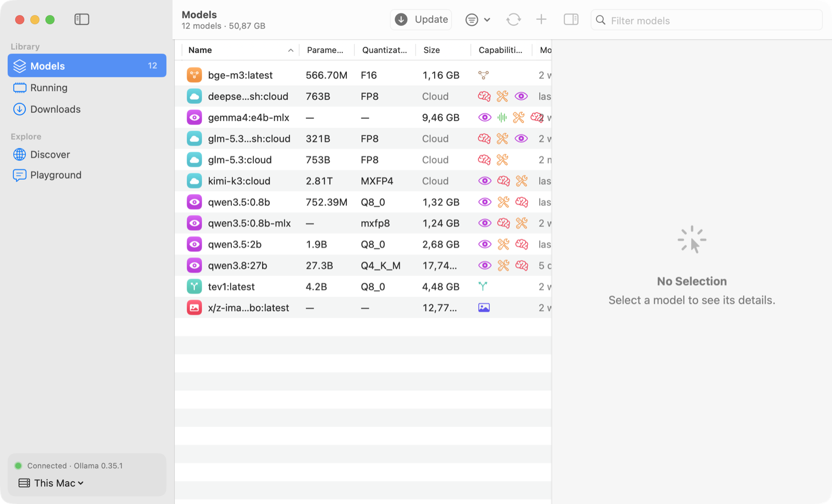Click tools capability icon in glm-5.3:cloud row
This screenshot has width=832, height=504.
point(502,160)
